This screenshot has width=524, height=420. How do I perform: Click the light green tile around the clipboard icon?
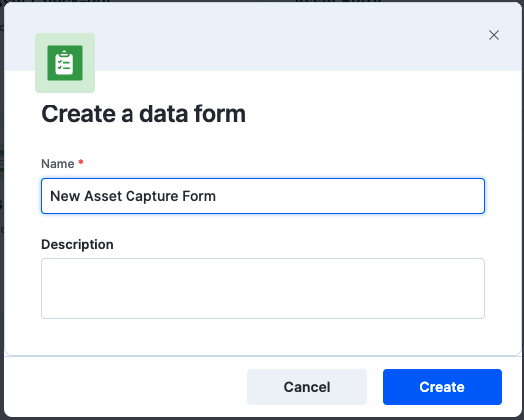point(65,63)
